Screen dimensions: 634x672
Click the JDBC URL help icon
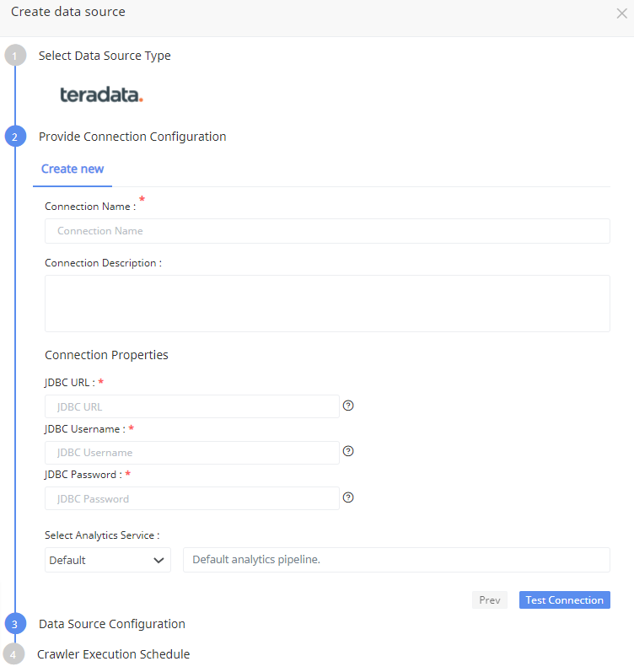click(x=348, y=406)
